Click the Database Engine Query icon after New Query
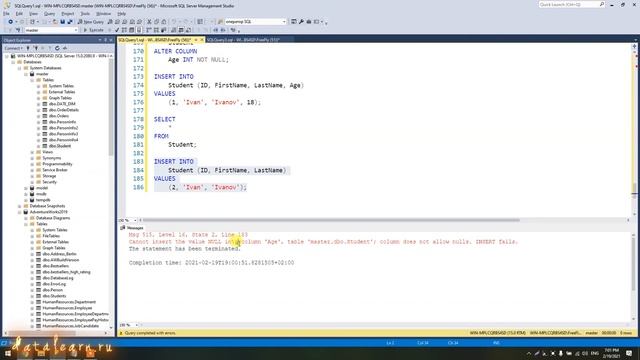This screenshot has height=360, width=640. pyautogui.click(x=110, y=22)
